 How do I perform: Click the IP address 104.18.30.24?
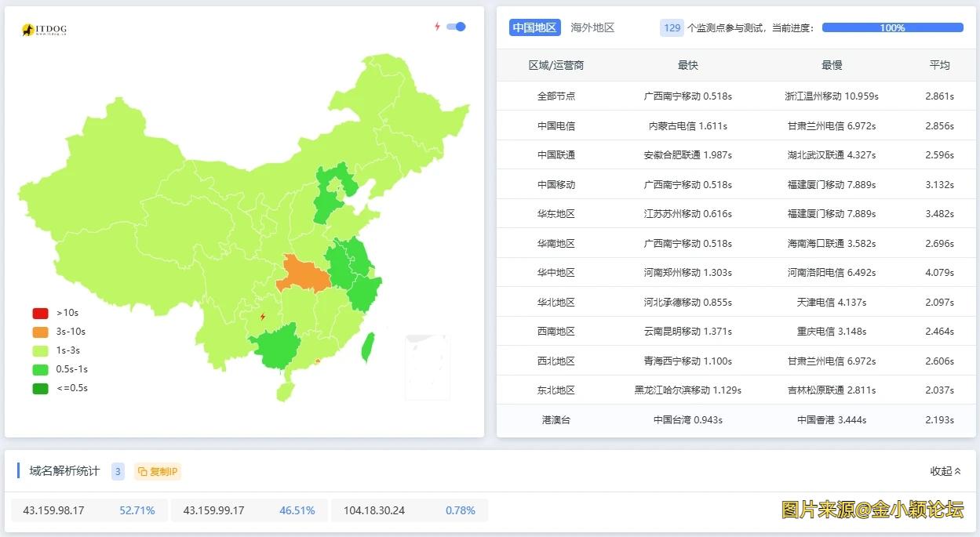(374, 510)
